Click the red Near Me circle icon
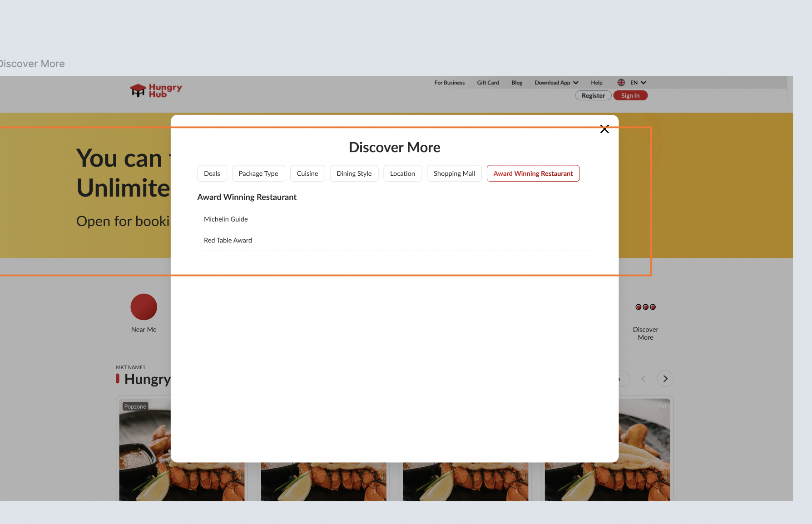The height and width of the screenshot is (524, 812). coord(144,307)
